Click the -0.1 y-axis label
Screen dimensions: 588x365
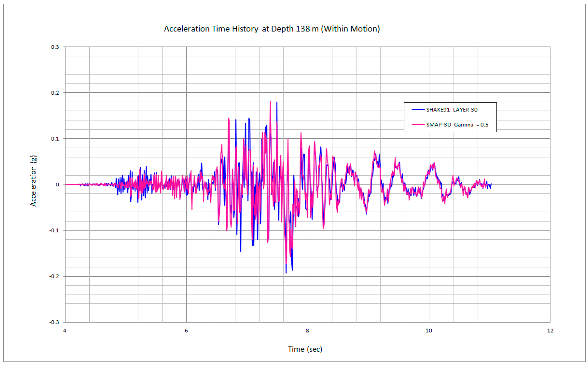pyautogui.click(x=54, y=231)
